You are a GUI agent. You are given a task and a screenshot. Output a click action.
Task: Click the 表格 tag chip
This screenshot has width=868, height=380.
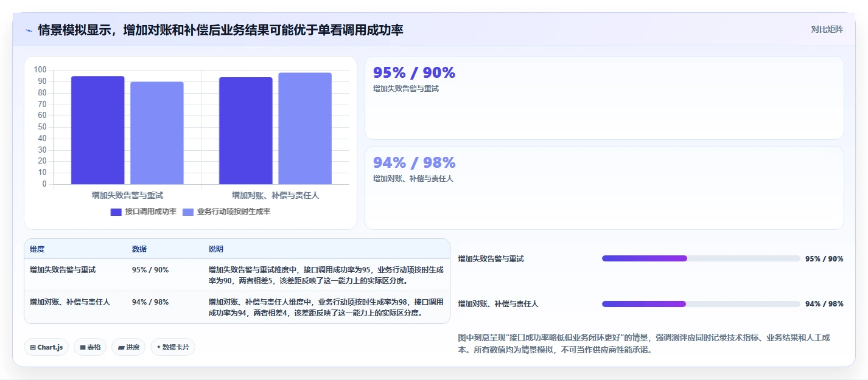point(90,347)
